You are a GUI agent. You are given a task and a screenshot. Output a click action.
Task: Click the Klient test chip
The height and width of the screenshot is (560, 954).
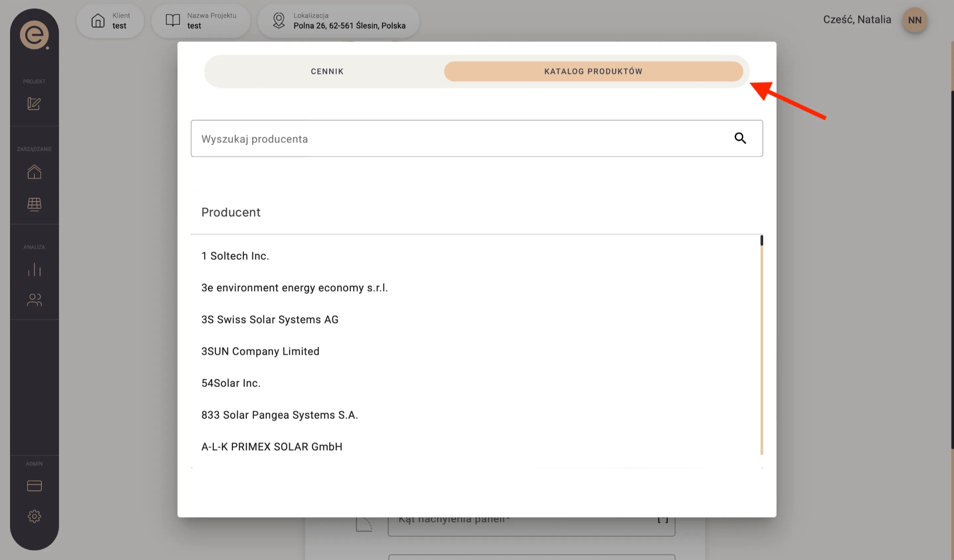[x=110, y=21]
